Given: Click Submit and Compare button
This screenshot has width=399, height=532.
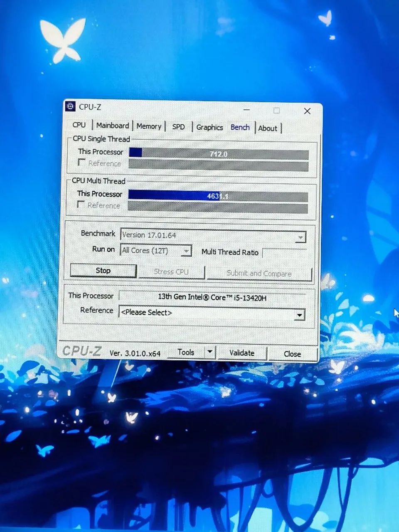Looking at the screenshot, I should [x=259, y=273].
